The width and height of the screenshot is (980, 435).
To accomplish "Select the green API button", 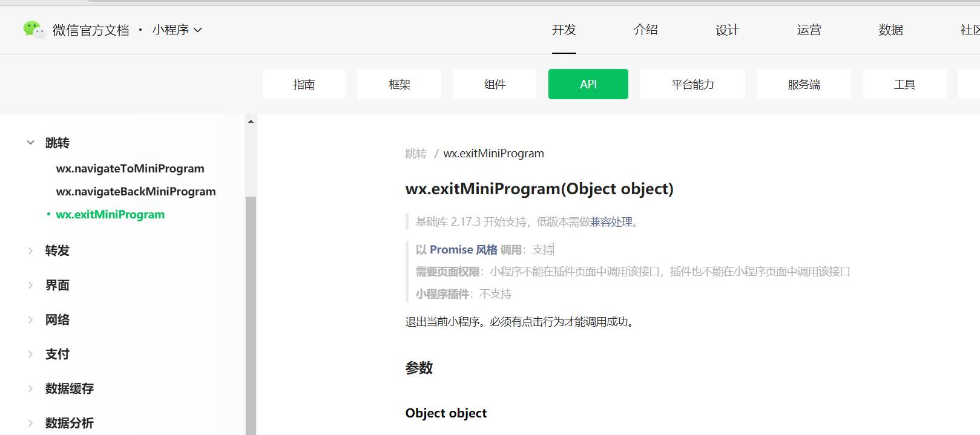I will [x=588, y=84].
